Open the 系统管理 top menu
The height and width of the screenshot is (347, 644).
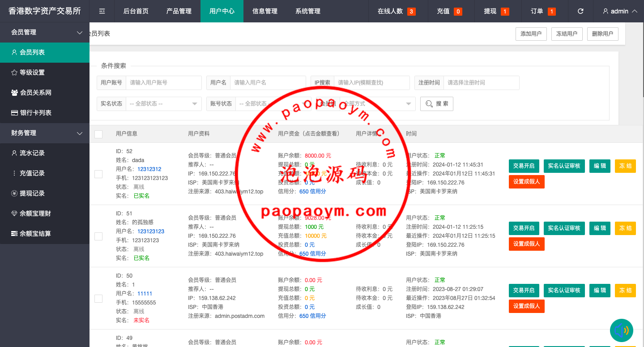point(308,11)
